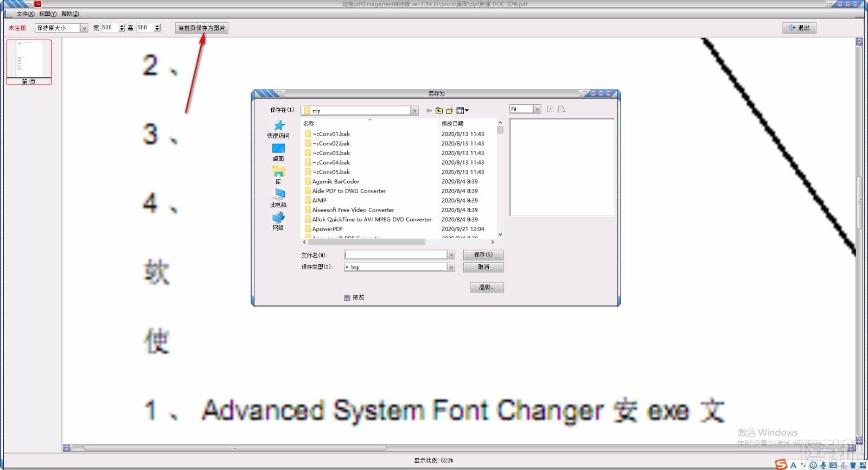Open 网络 in the places sidebar
Screen dimensions: 868x470
coord(278,221)
